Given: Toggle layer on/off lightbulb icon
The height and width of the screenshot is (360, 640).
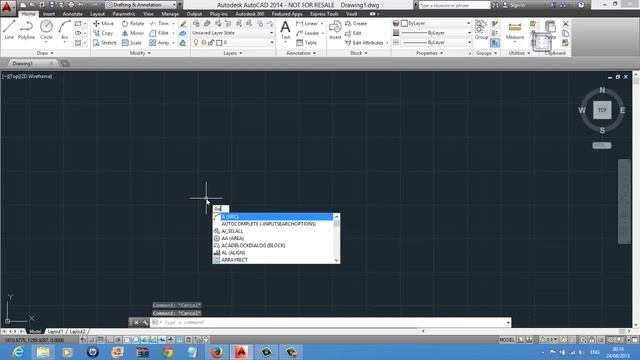Looking at the screenshot, I should [x=196, y=42].
